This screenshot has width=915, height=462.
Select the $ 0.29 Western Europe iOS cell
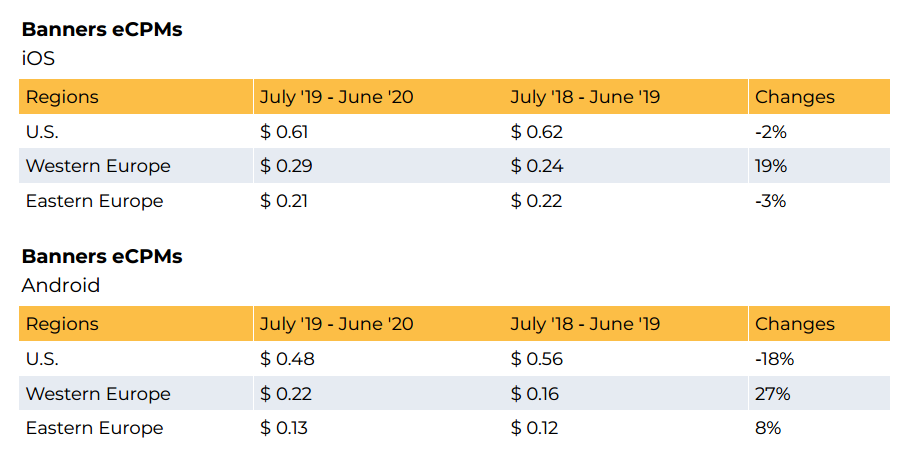(x=286, y=166)
